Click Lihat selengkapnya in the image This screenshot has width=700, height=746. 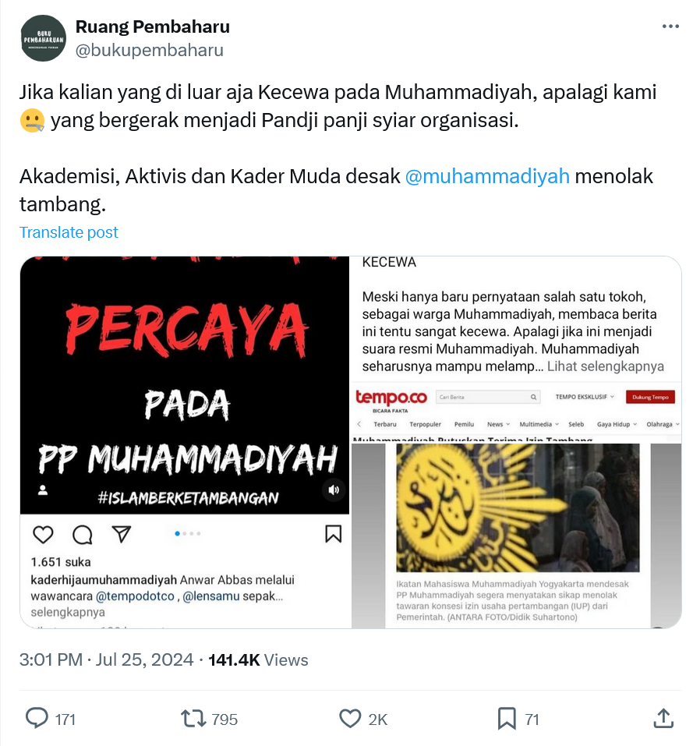pyautogui.click(x=606, y=366)
